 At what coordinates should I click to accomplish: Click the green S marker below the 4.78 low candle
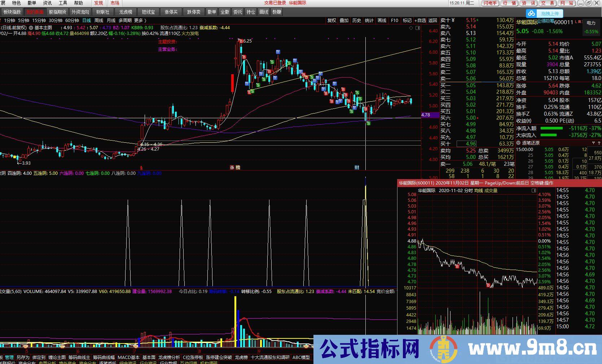pos(368,124)
